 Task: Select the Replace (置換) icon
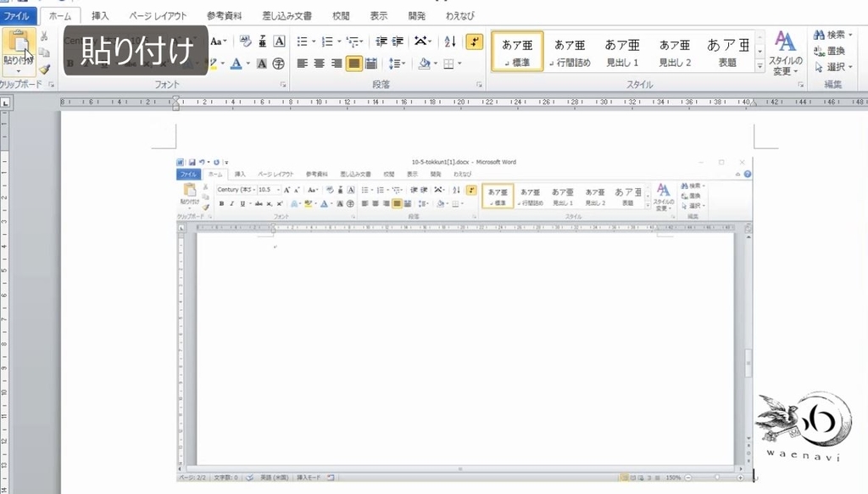[x=819, y=52]
